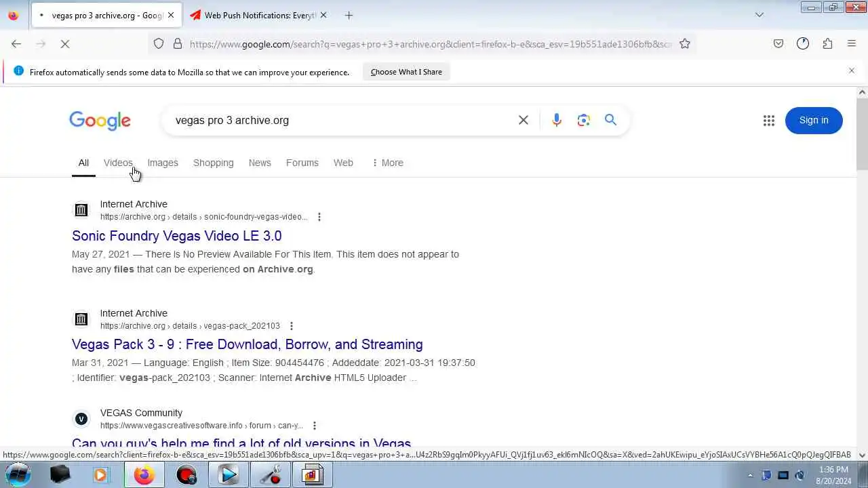Image resolution: width=868 pixels, height=488 pixels.
Task: Click the vegascreativesoftware.info URL text
Action: (x=201, y=426)
